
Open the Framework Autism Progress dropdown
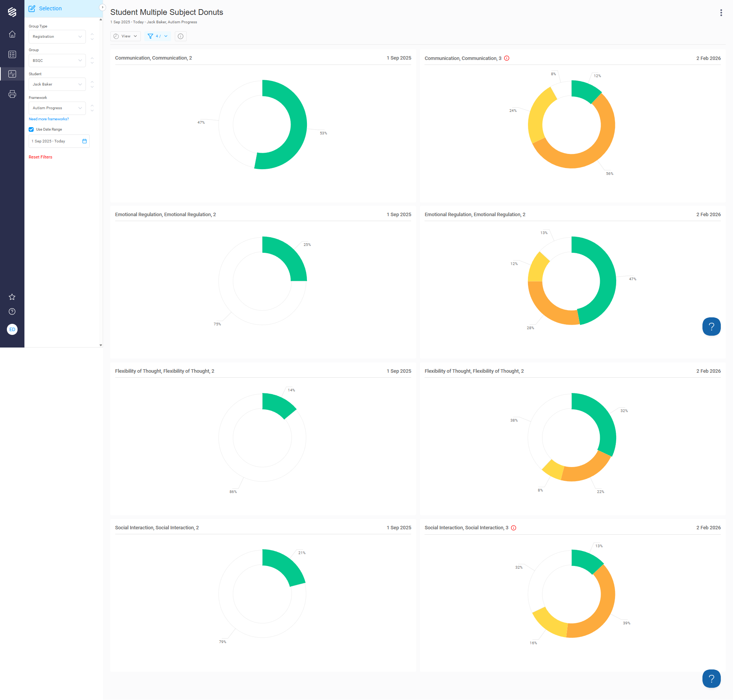[x=57, y=108]
